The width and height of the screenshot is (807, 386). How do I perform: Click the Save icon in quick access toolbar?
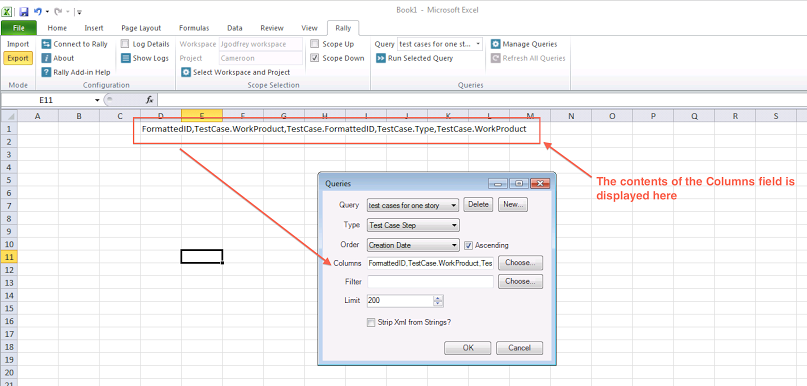24,11
